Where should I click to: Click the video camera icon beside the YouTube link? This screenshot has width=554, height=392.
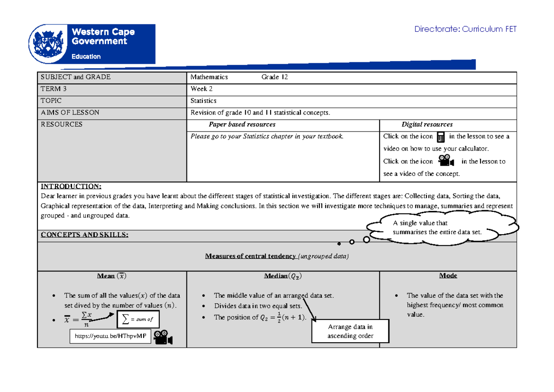click(163, 338)
